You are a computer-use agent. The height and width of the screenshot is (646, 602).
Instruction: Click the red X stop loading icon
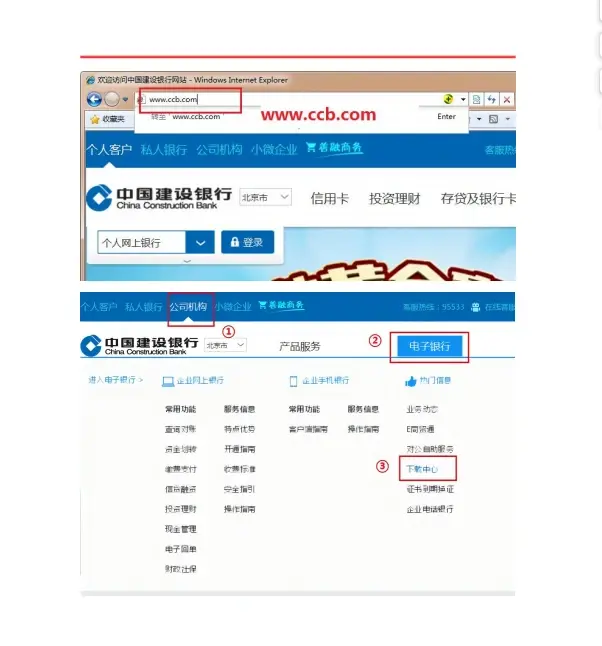(507, 99)
